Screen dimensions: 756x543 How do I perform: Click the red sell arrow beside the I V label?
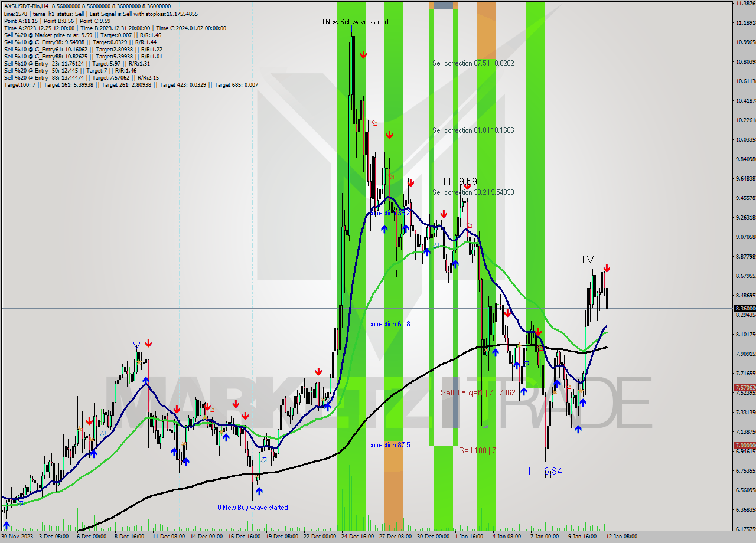click(606, 269)
